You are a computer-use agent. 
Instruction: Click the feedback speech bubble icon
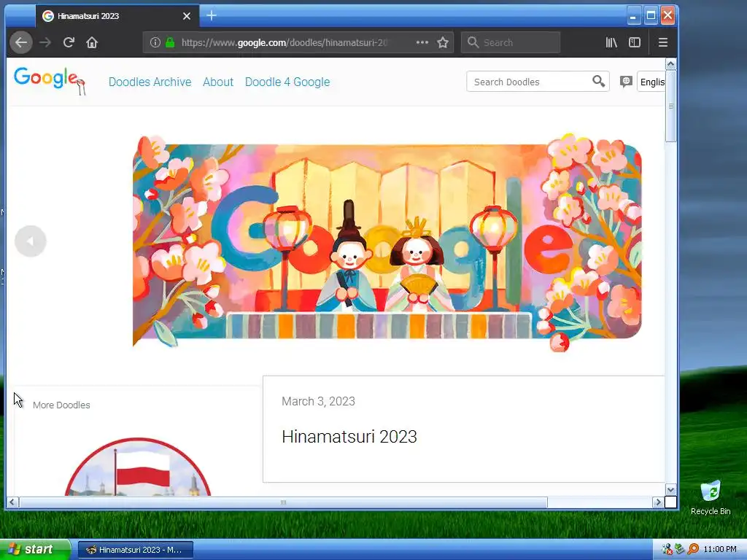click(626, 82)
